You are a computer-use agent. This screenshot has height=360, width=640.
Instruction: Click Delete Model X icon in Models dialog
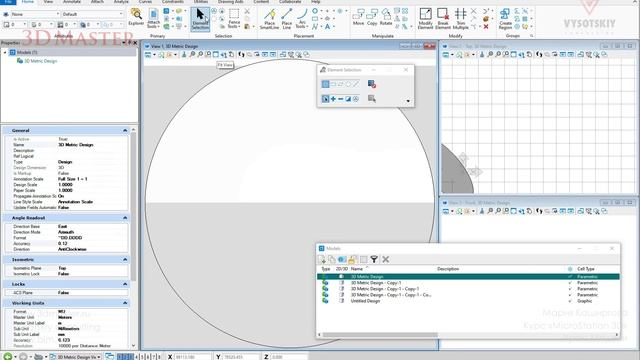point(385,259)
